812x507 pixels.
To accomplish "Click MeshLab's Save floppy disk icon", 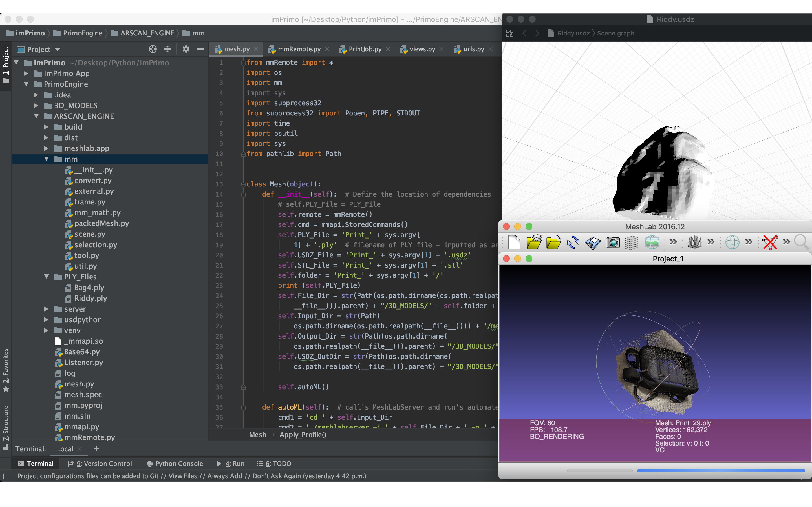I will pyautogui.click(x=593, y=243).
